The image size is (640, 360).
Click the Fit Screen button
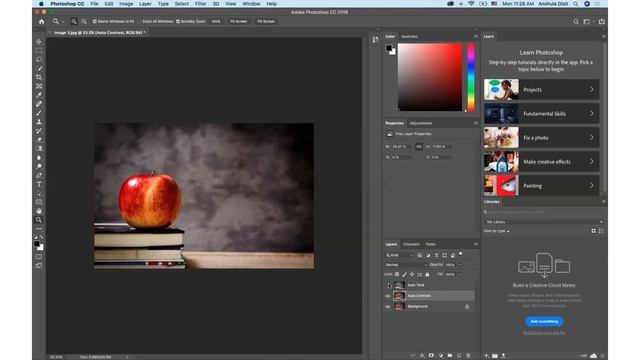click(x=239, y=21)
